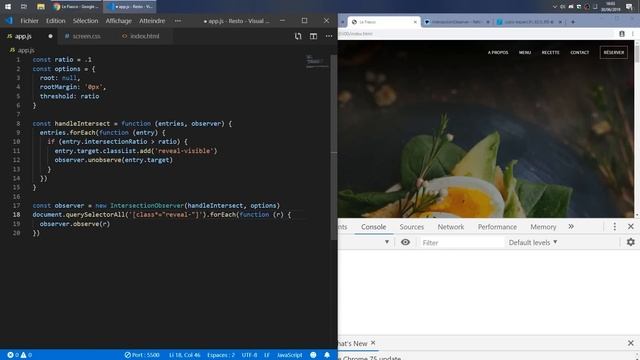
Task: Select the app.js editor tab
Action: click(x=23, y=36)
